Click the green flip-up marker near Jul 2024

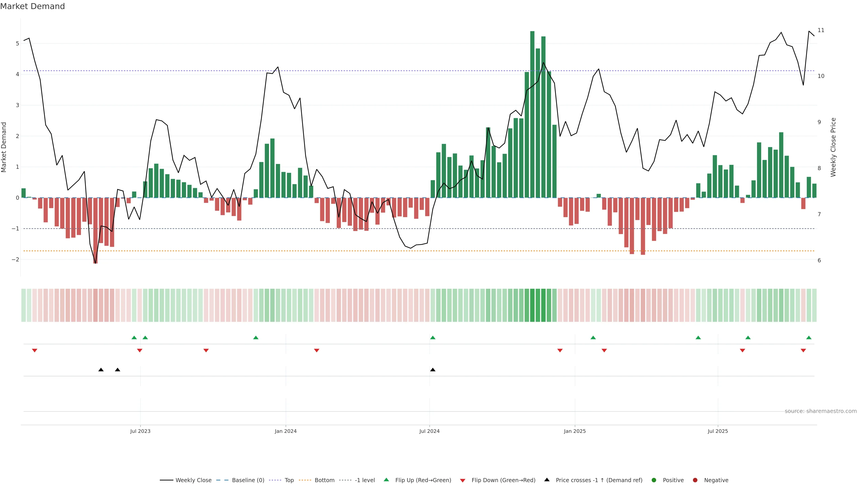tap(433, 338)
